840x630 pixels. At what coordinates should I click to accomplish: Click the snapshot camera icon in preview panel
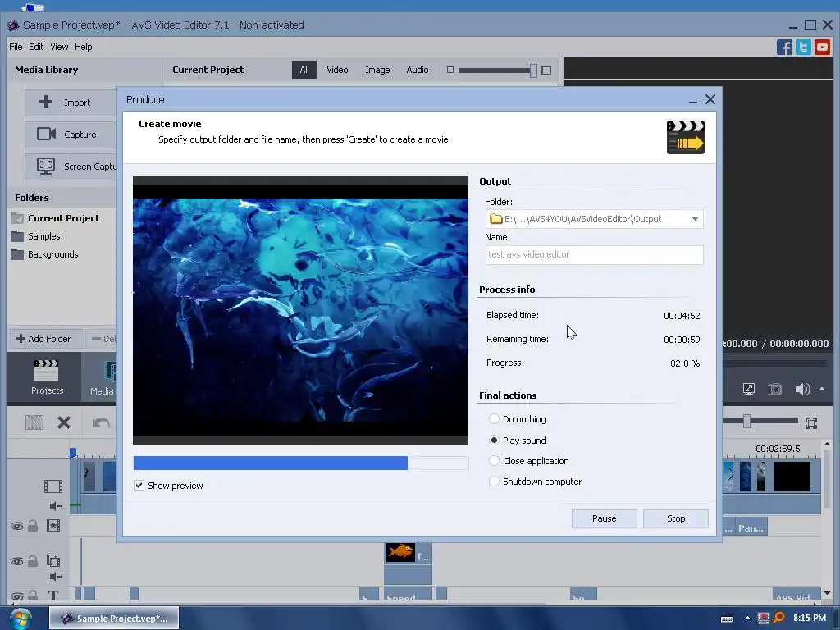click(774, 389)
